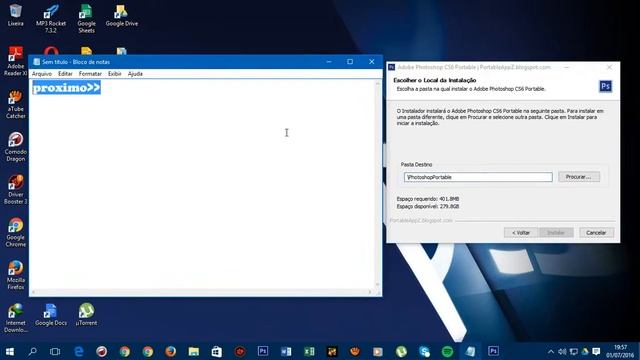
Task: Open the Ajuda menu in Bloco de notas
Action: (135, 74)
